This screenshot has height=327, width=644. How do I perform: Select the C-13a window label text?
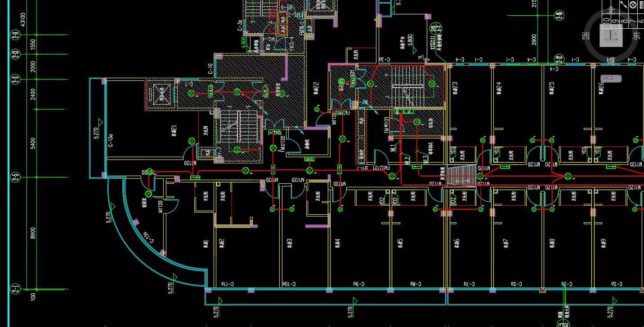point(111,140)
